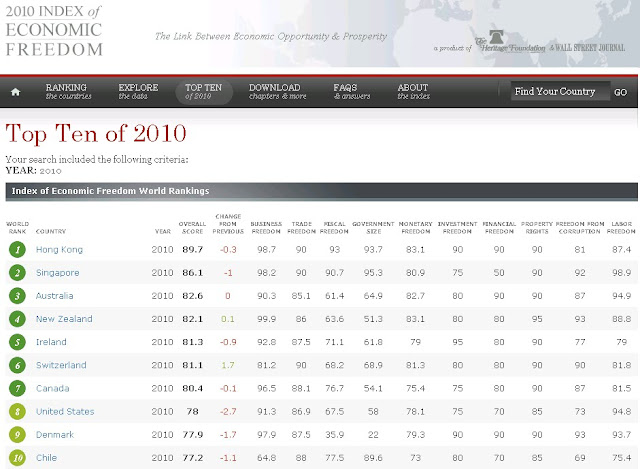The width and height of the screenshot is (640, 469).
Task: Open Download chapters & more menu
Action: click(x=277, y=91)
